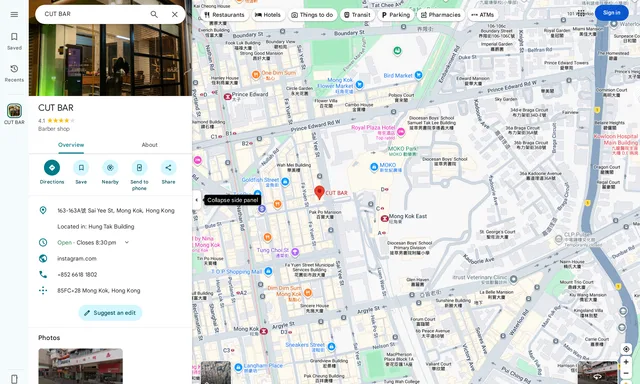Open the Street View thumbnail

[598, 373]
